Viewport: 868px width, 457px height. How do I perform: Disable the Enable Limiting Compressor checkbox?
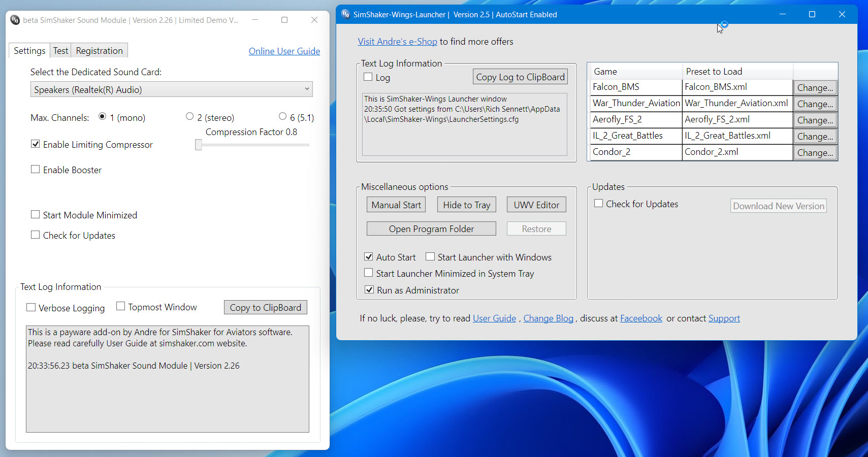point(35,144)
